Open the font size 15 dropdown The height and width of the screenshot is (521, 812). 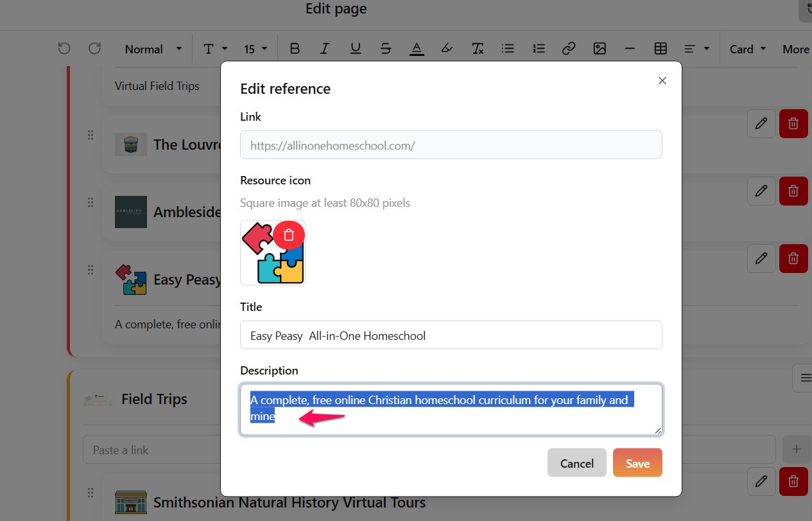tap(255, 49)
